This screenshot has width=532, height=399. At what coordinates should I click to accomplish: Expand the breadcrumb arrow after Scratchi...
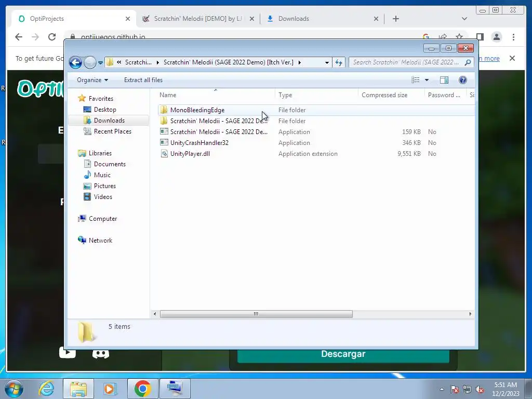pyautogui.click(x=158, y=62)
